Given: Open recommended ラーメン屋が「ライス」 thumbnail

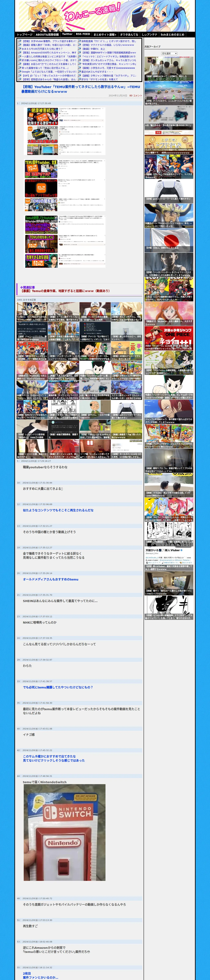Looking at the screenshot, I should [64, 312].
